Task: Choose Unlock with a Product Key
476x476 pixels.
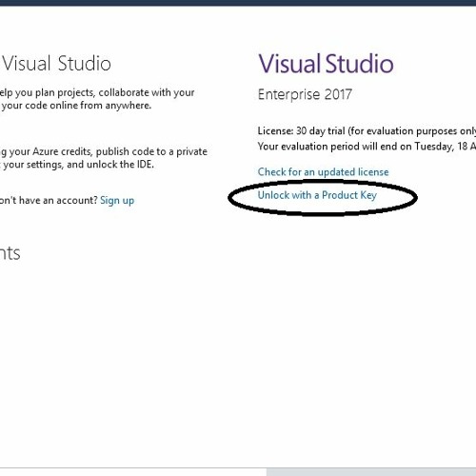Action: coord(317,195)
